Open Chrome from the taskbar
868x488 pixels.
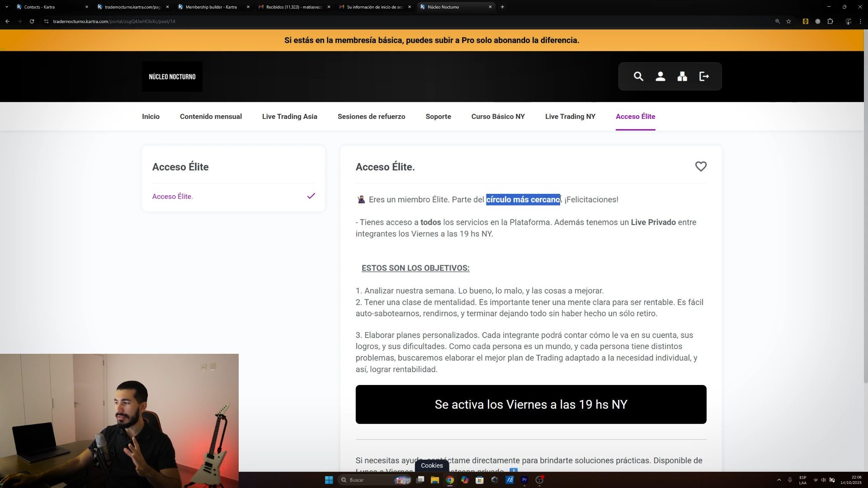pos(450,480)
